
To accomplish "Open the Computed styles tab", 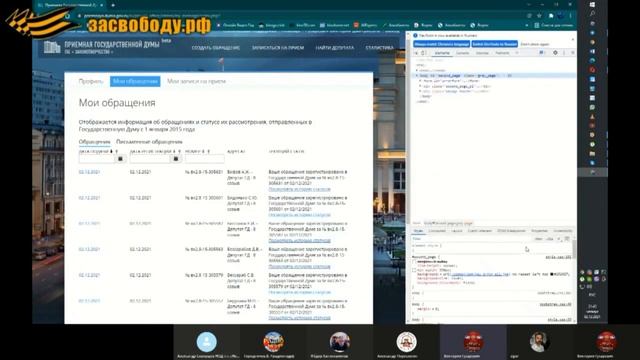I will point(437,231).
